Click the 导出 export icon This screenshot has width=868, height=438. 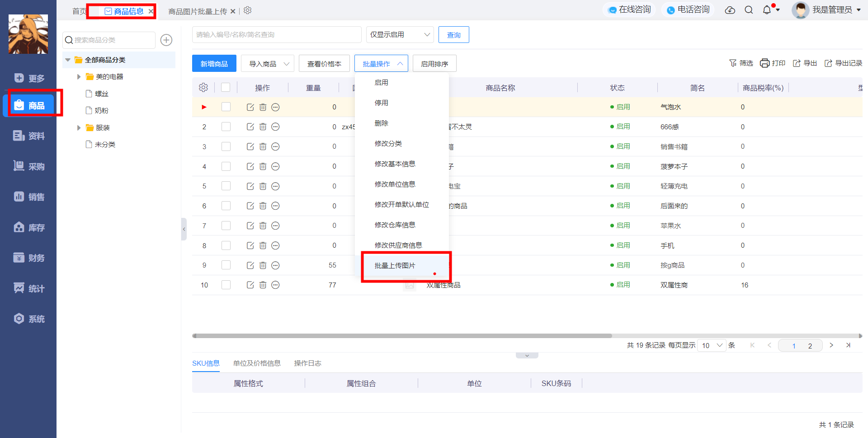coord(805,63)
